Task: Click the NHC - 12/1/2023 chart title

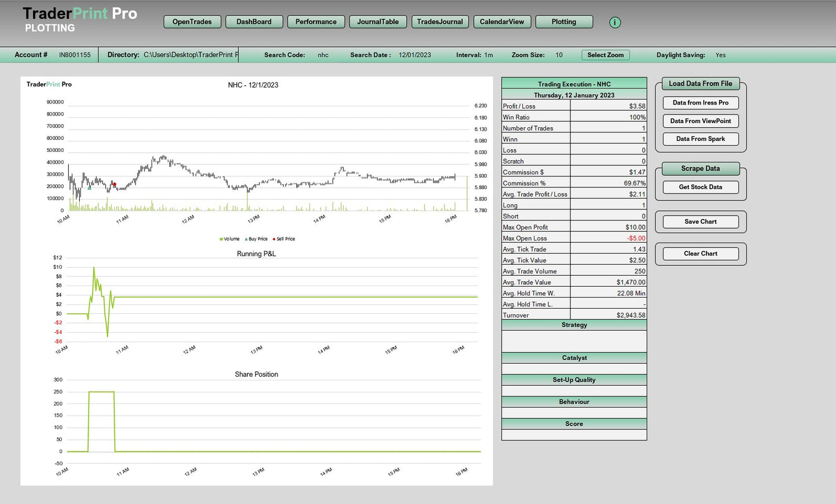Action: [253, 85]
